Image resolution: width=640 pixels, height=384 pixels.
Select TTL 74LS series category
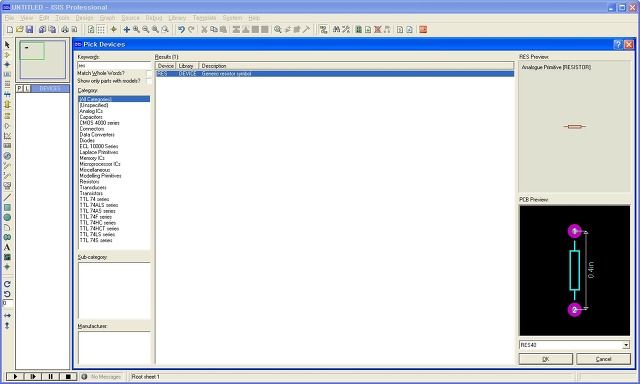97,235
